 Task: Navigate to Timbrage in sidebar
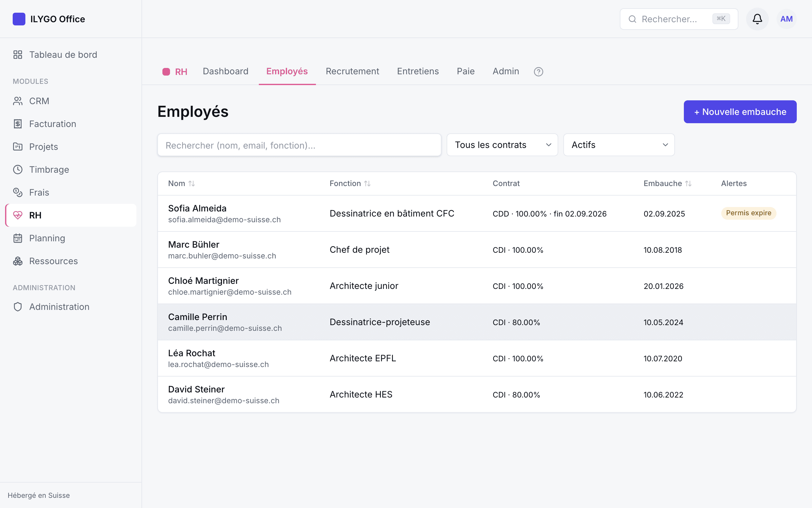pos(71,170)
